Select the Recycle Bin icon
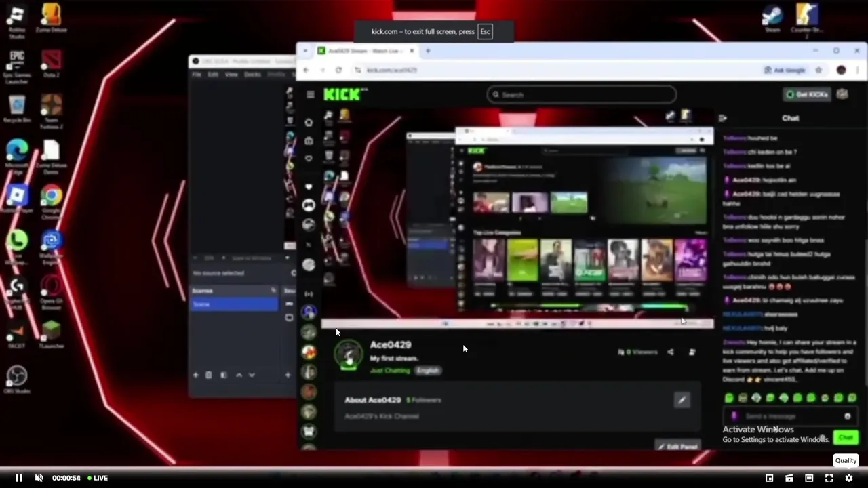 click(17, 110)
